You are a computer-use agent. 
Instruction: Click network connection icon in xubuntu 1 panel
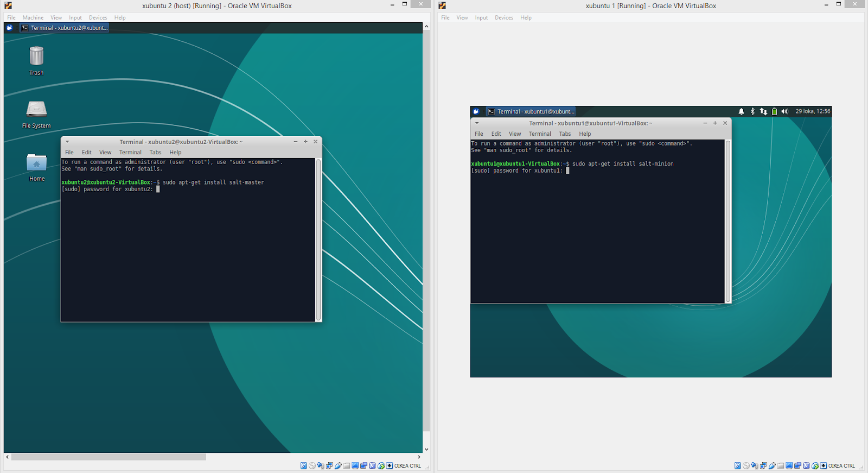[763, 111]
